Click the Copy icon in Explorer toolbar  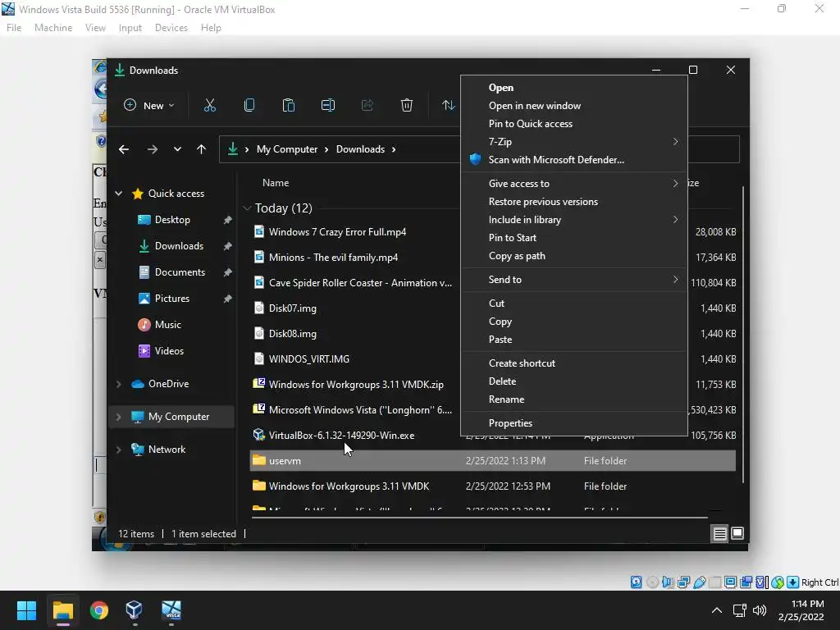pyautogui.click(x=249, y=106)
